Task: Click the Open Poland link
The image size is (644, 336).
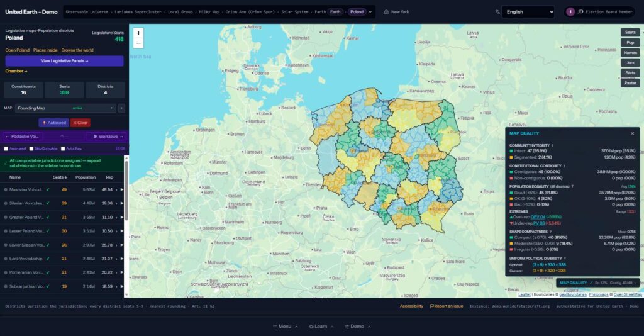Action: (17, 50)
